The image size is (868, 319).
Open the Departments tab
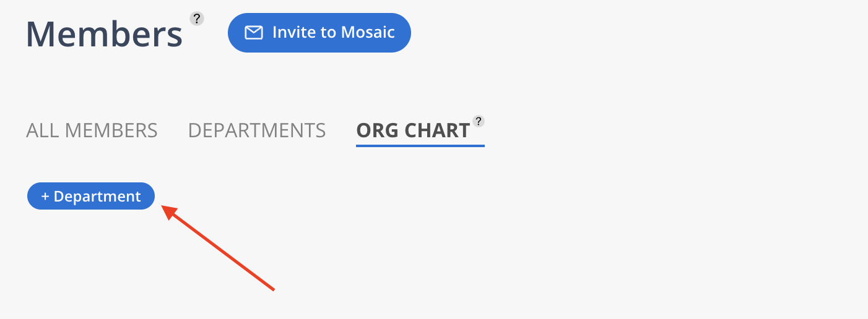pos(257,130)
